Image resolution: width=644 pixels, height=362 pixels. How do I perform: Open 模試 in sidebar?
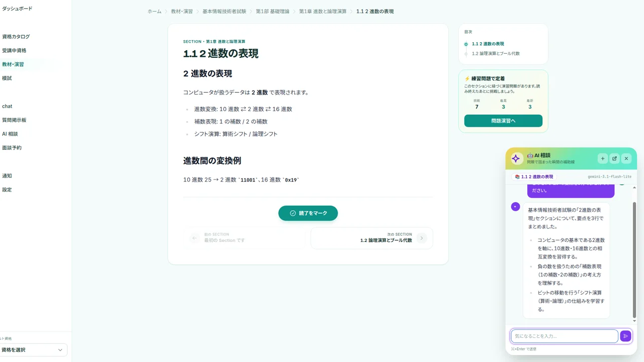click(x=7, y=78)
